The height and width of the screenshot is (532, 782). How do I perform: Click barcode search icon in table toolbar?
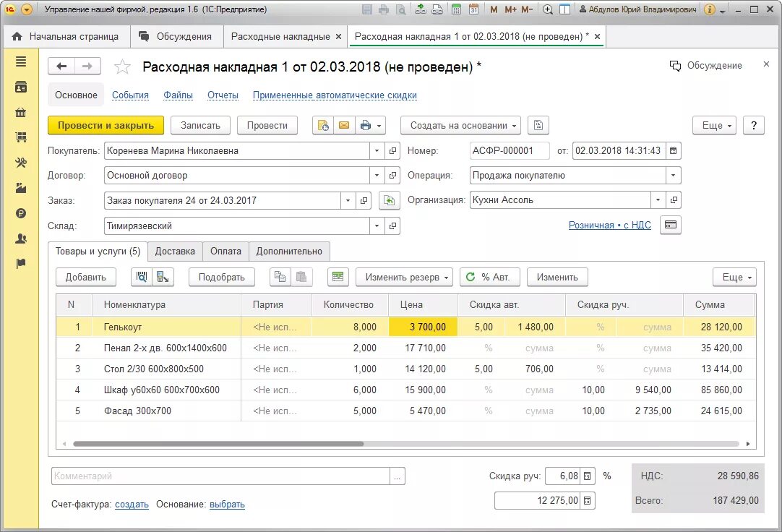pyautogui.click(x=142, y=278)
